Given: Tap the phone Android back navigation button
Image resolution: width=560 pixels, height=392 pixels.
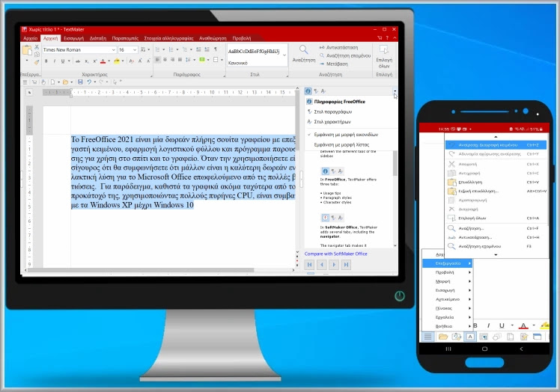Looking at the screenshot, I should click(x=521, y=349).
